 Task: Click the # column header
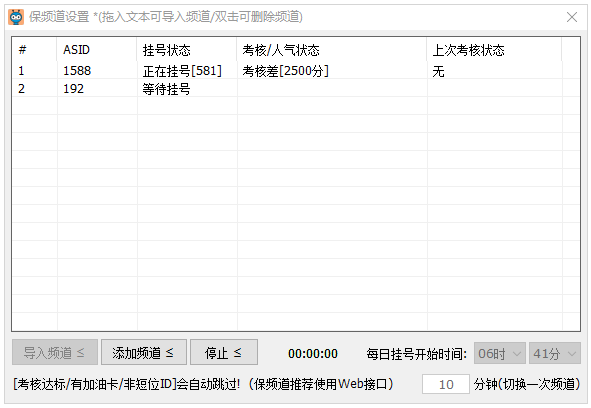[x=35, y=50]
